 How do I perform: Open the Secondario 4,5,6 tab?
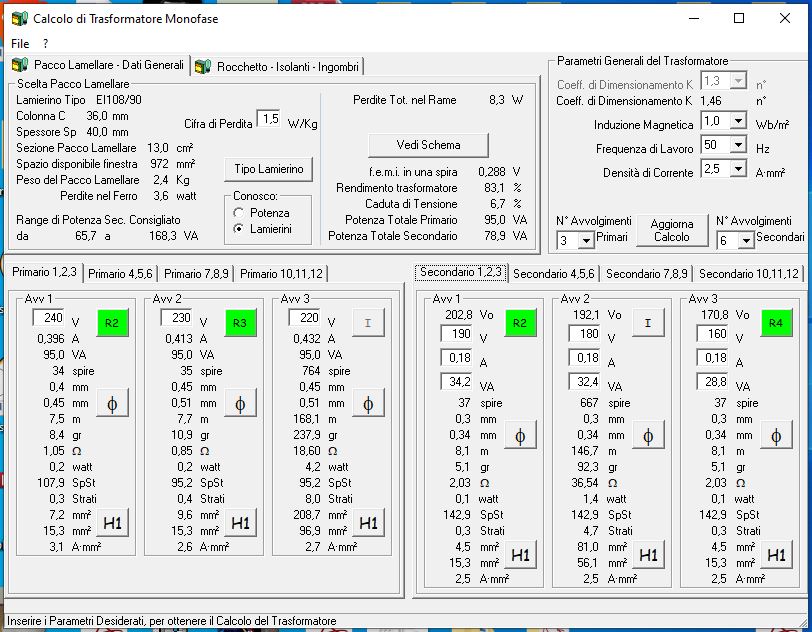555,273
